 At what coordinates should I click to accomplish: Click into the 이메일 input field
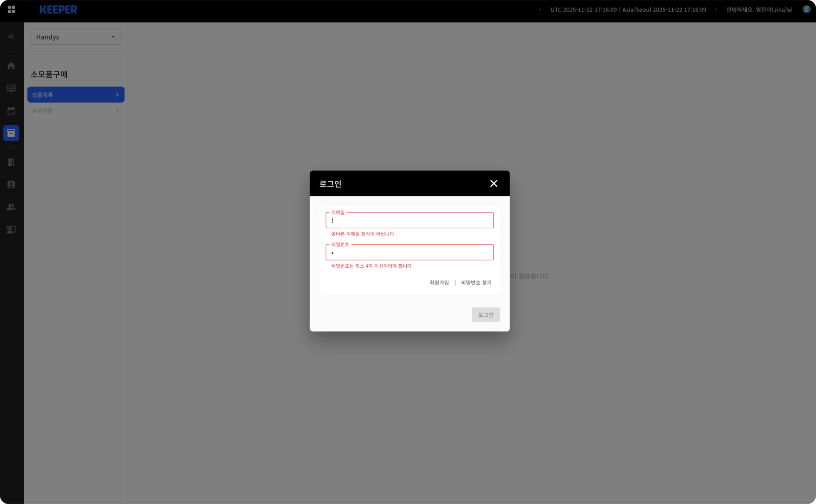(x=410, y=220)
